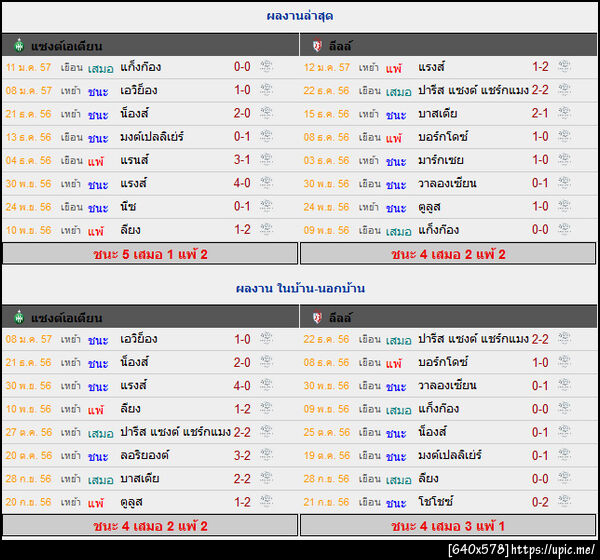
Task: Open the match icon on the 04 ธ.ค. 56 แรนส์ row
Action: [266, 159]
